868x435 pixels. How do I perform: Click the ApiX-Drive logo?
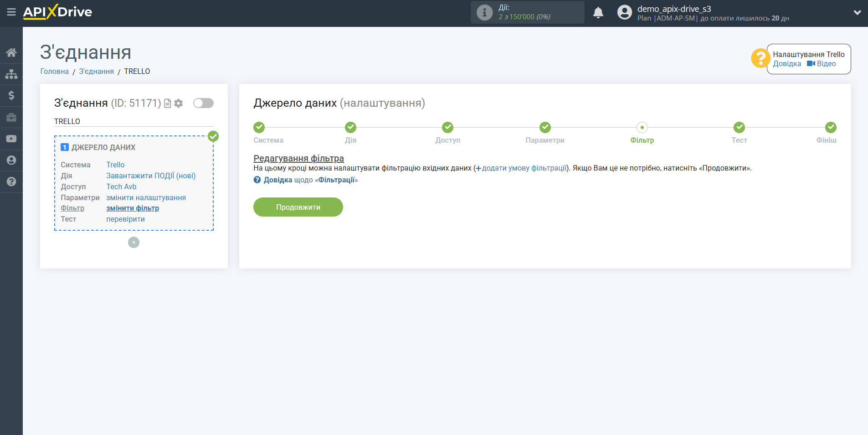coord(57,12)
